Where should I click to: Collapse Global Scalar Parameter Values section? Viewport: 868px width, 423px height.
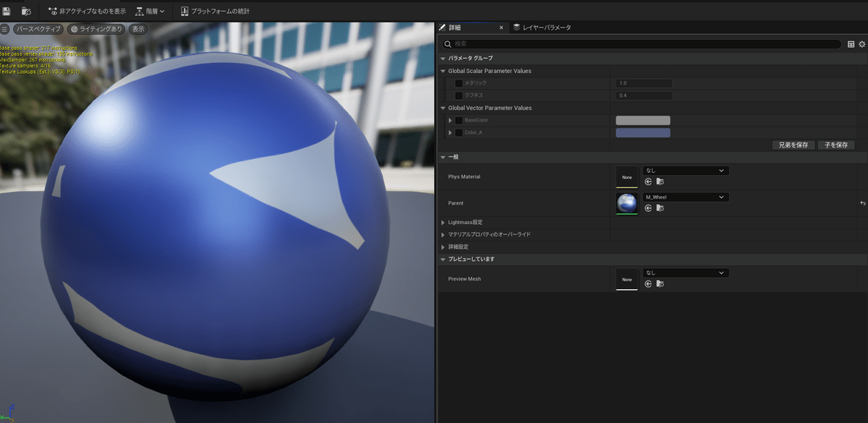pyautogui.click(x=443, y=71)
